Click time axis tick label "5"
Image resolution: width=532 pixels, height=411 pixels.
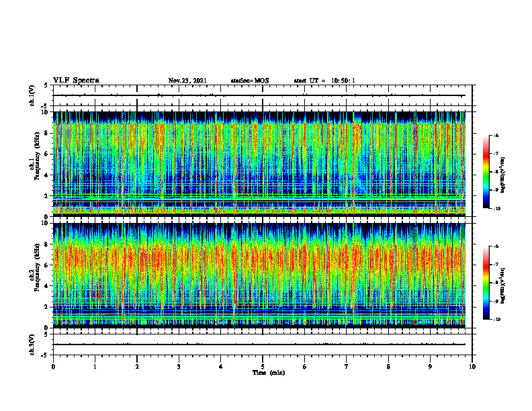point(263,367)
